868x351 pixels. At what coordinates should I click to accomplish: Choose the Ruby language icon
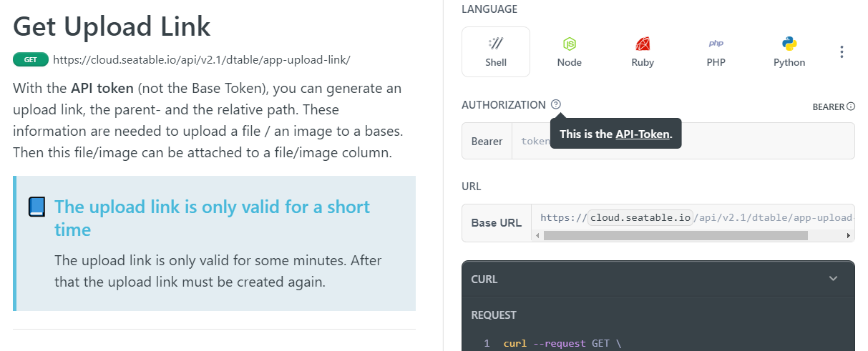click(643, 51)
